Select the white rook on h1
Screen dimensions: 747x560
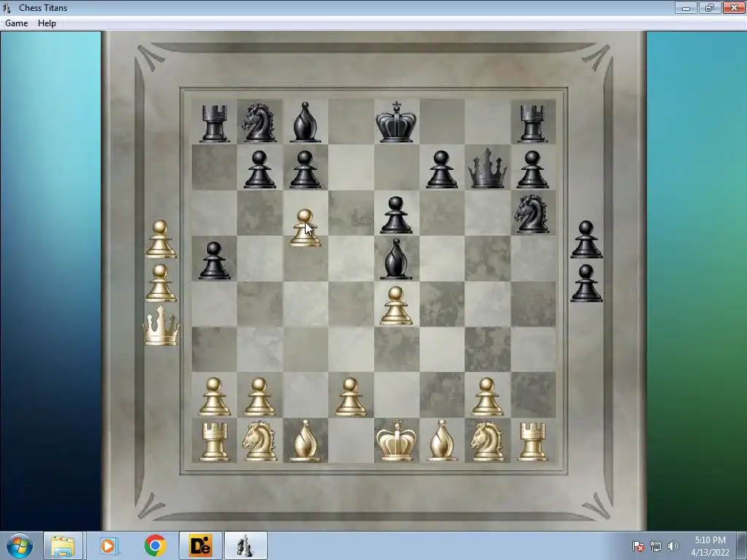[x=532, y=442]
